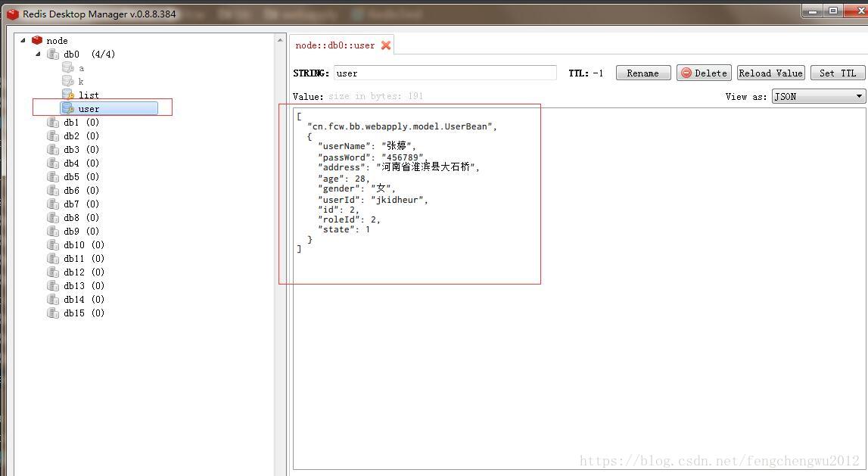Click the Set TTL button

click(x=838, y=73)
